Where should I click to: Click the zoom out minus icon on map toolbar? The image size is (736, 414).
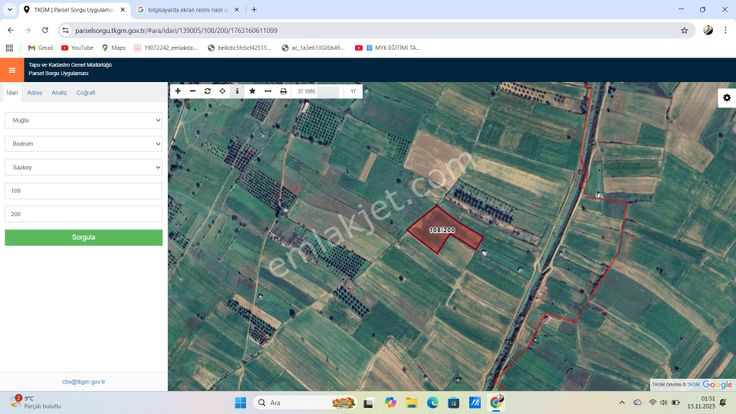(x=193, y=91)
